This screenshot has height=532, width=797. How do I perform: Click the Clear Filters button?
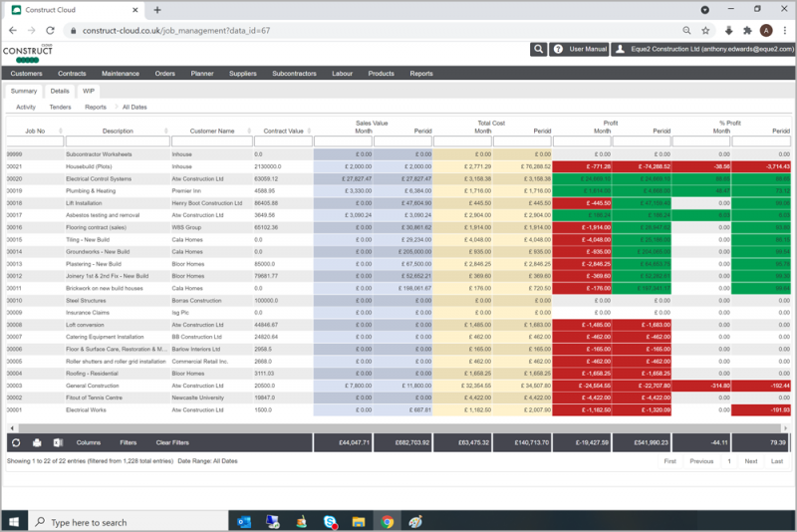click(172, 442)
